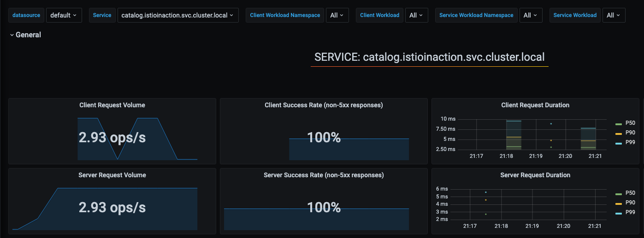
Task: Click the SERVICE catalog.istioinaction heading text
Action: (430, 57)
